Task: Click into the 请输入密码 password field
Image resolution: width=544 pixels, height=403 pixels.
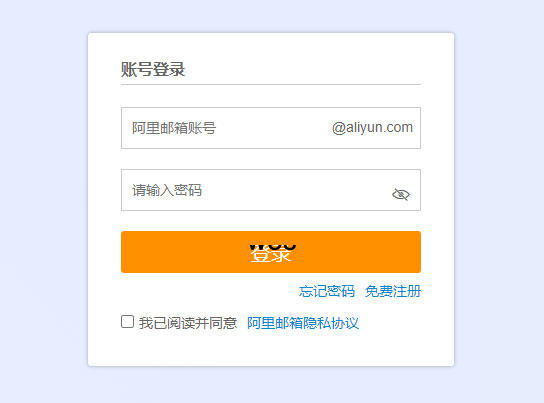Action: (271, 190)
